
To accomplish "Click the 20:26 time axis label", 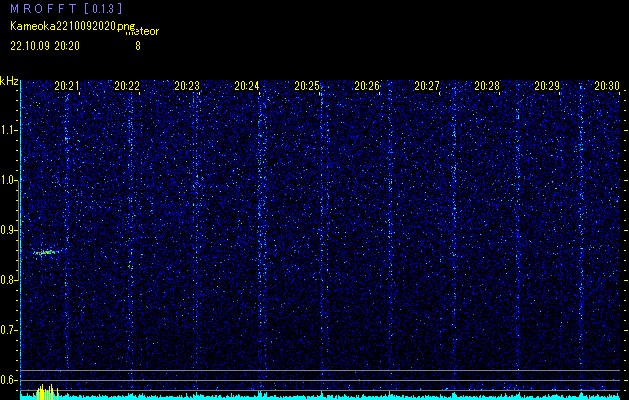I will point(367,85).
